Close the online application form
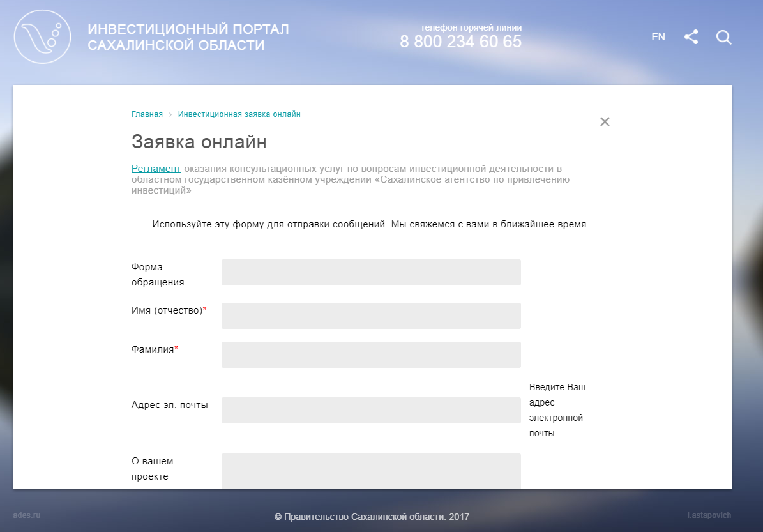 coord(605,122)
